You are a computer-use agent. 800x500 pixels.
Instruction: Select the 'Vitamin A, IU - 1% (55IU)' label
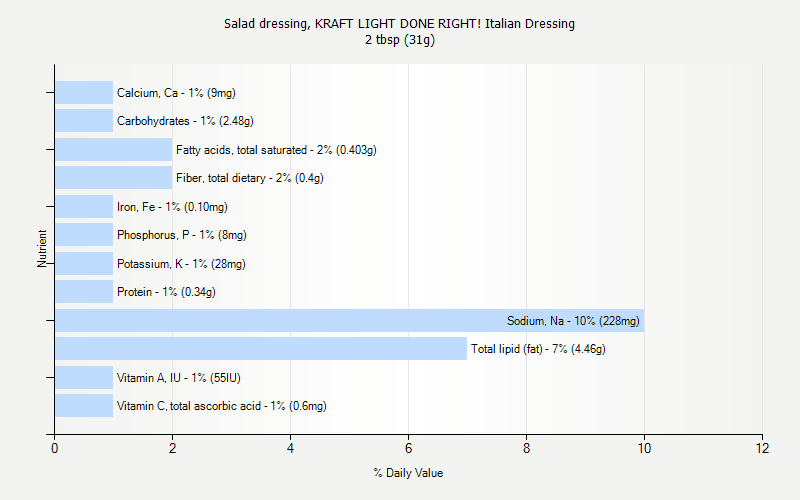click(x=179, y=378)
